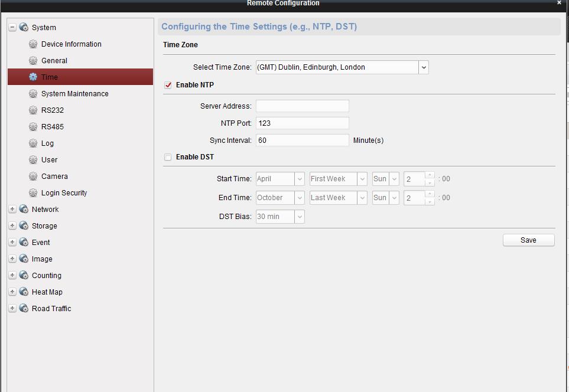Click the NTP Server Address field
Screen dimensions: 569x392
[302, 106]
